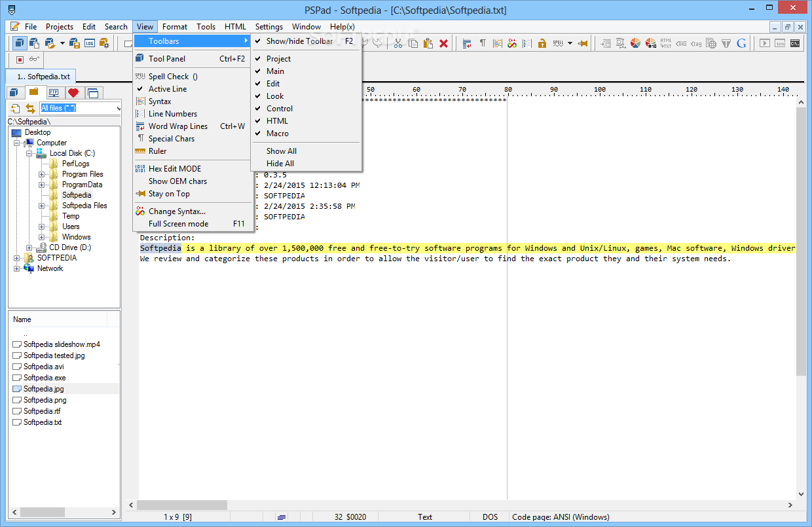Open the spell check dropdown arrow
Viewport: 812px width, 527px height.
pos(570,43)
